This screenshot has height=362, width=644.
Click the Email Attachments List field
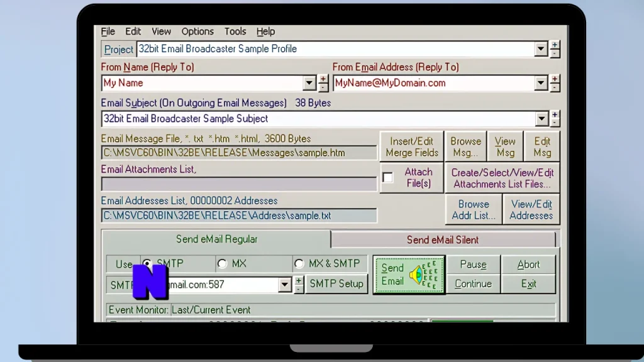click(239, 184)
